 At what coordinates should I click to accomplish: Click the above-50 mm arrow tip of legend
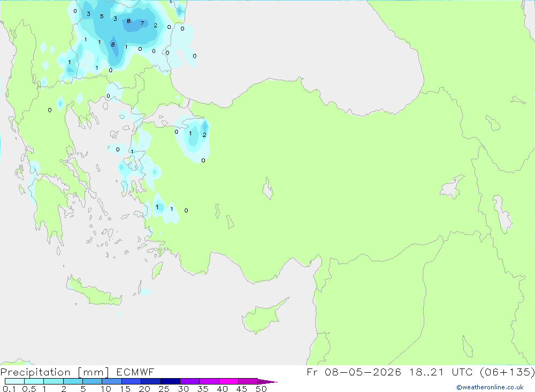click(267, 381)
